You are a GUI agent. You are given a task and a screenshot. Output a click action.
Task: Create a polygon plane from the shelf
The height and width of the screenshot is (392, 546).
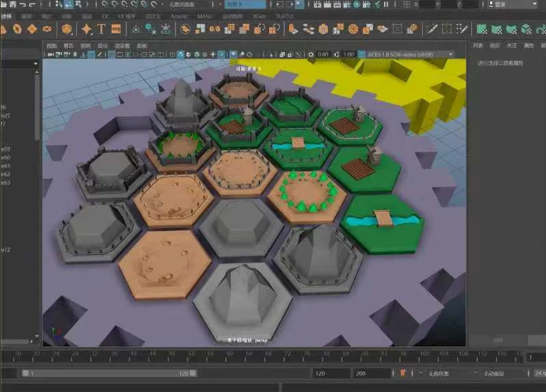pyautogui.click(x=32, y=29)
